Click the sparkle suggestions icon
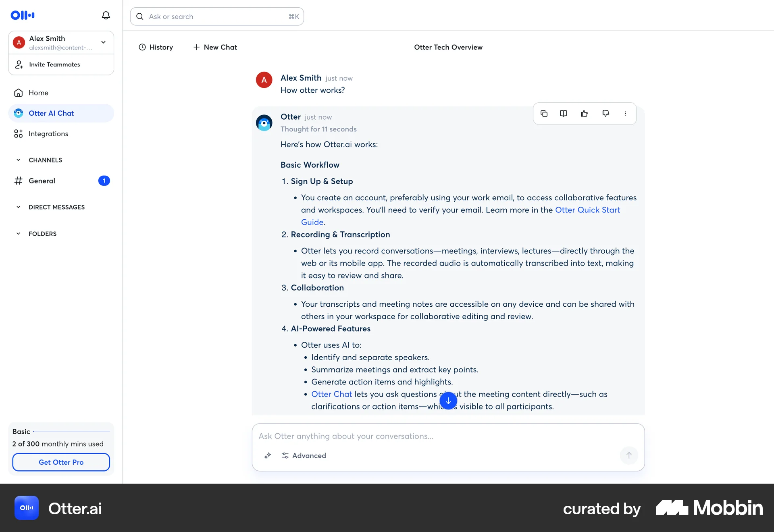Screen dimensions: 774x532 [268, 455]
